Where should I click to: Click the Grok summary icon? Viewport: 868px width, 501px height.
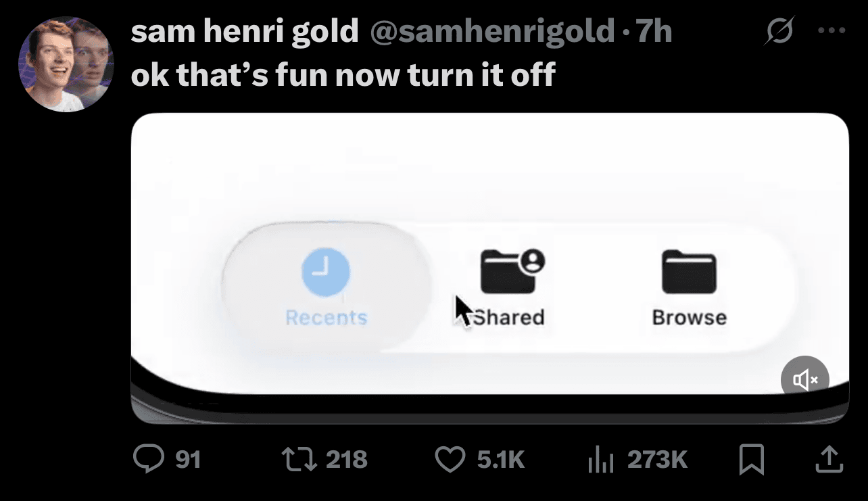(779, 30)
